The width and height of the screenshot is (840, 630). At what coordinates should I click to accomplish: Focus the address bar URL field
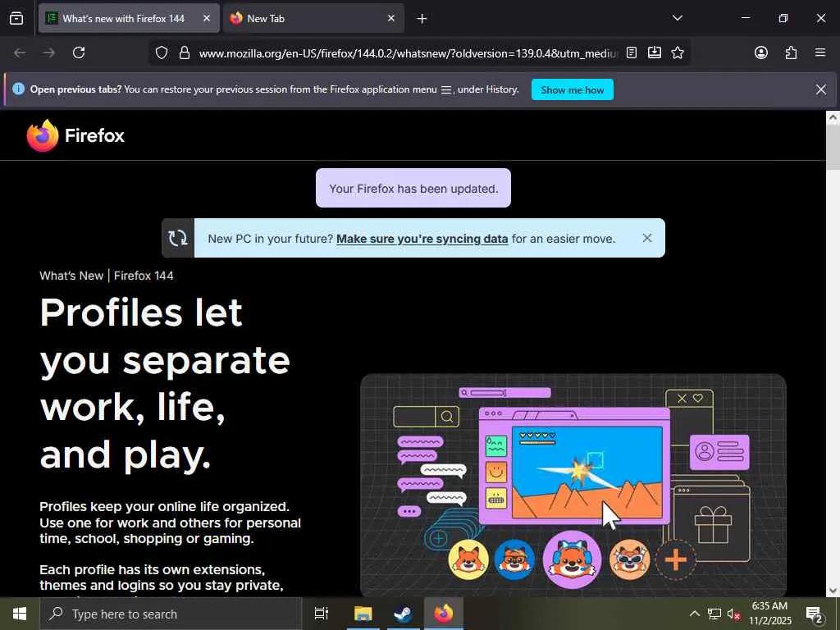409,53
